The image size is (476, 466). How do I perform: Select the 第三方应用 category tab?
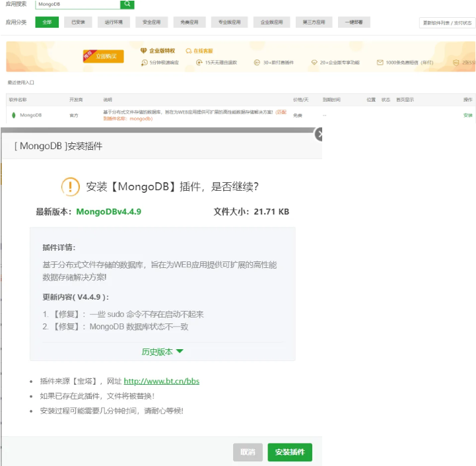pyautogui.click(x=314, y=22)
